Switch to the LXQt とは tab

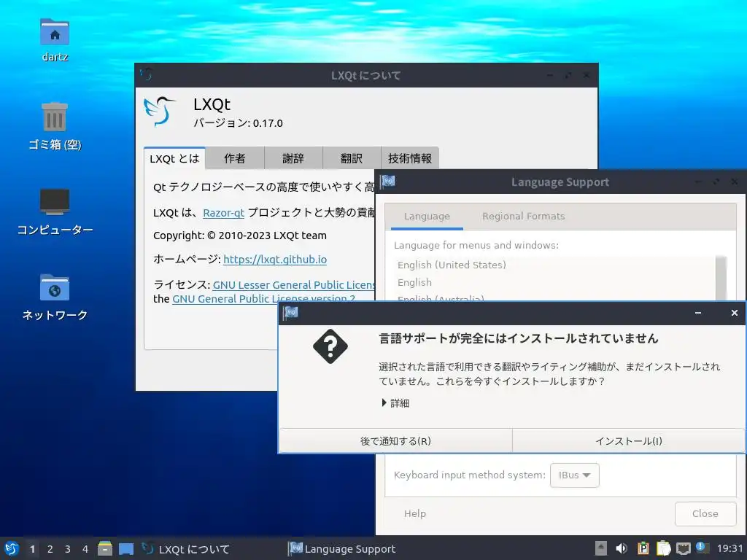174,158
